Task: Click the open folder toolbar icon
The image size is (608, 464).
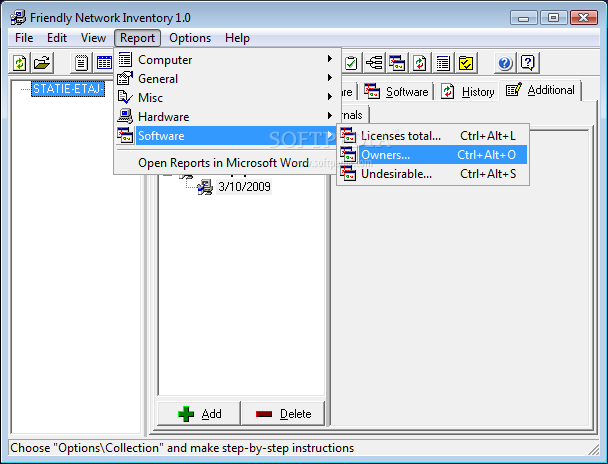Action: [x=41, y=63]
